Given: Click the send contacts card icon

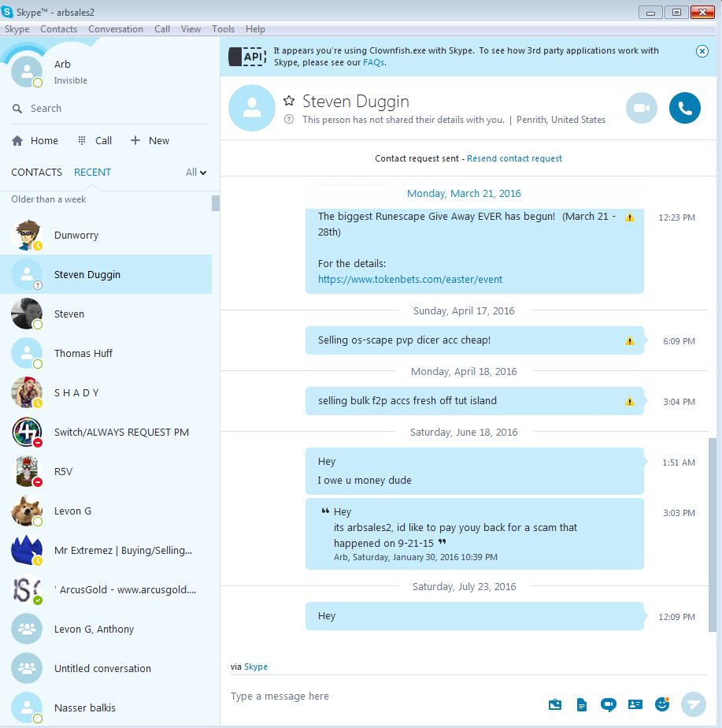Looking at the screenshot, I should coord(635,704).
